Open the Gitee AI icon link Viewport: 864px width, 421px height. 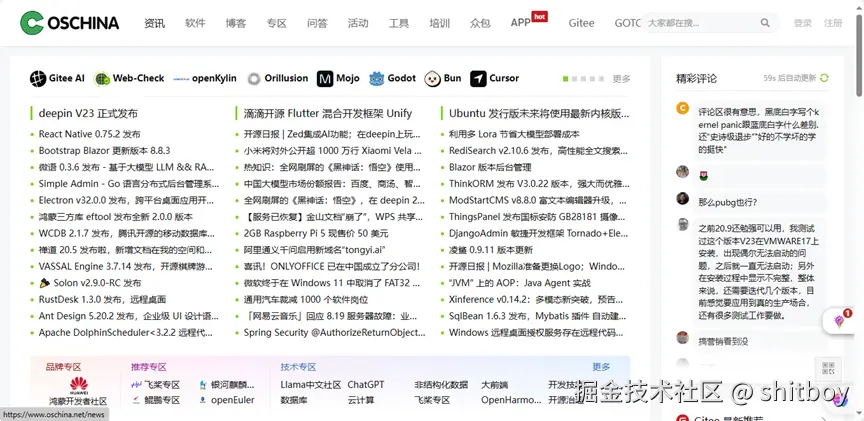point(38,79)
